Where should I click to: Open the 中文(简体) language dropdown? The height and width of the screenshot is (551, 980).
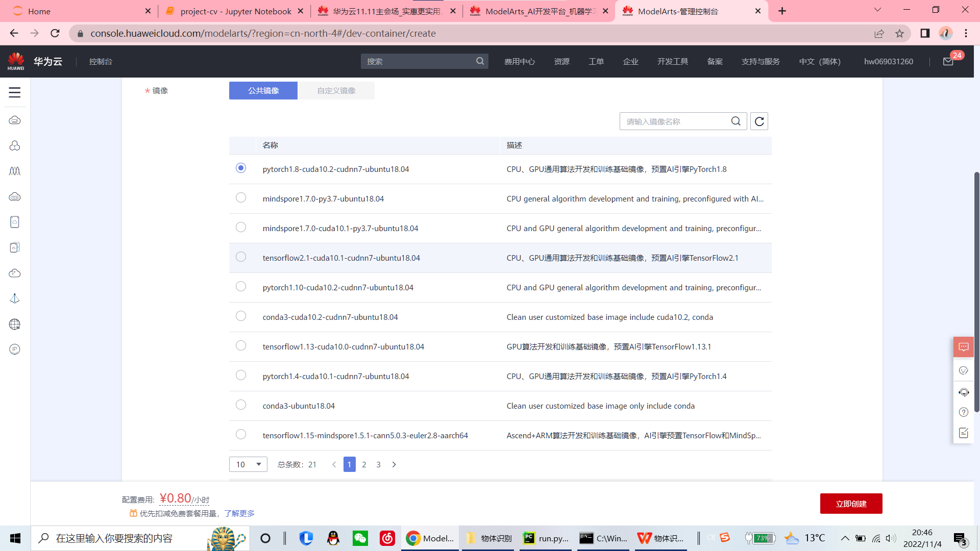pyautogui.click(x=819, y=62)
